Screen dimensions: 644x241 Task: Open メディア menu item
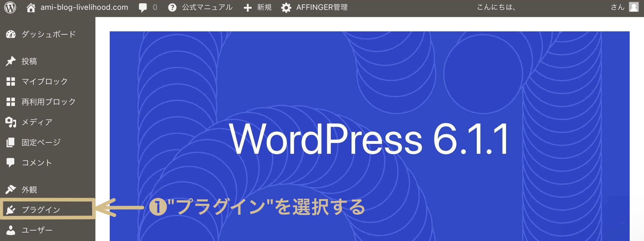point(37,122)
